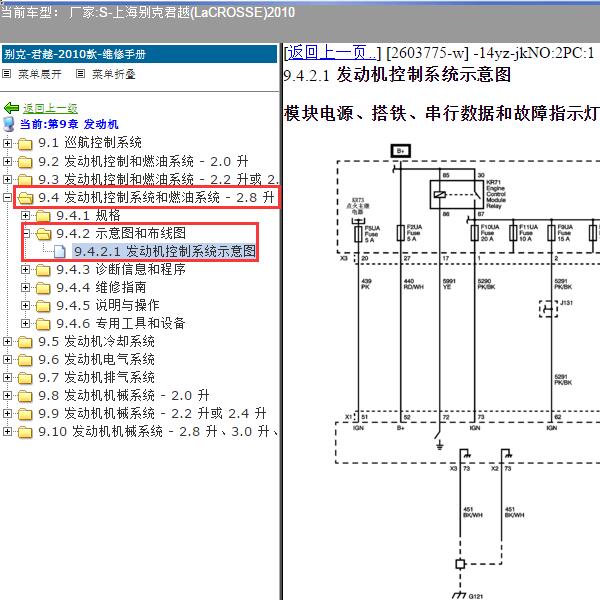The height and width of the screenshot is (600, 600).
Task: Click open folder icon for 9.4.2 示意图和布线图
Action: pyautogui.click(x=43, y=233)
